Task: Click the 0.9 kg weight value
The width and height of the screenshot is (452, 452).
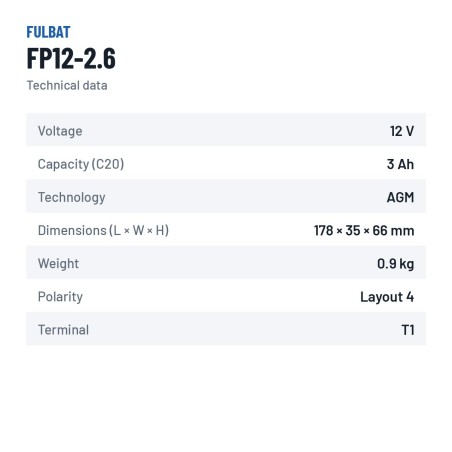Action: [396, 264]
